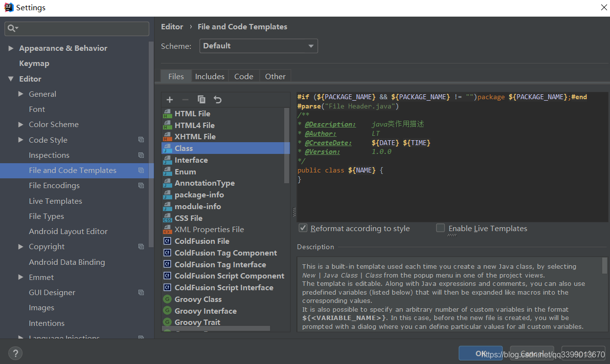This screenshot has width=610, height=364.
Task: Select GUI Designer settings item
Action: (52, 293)
